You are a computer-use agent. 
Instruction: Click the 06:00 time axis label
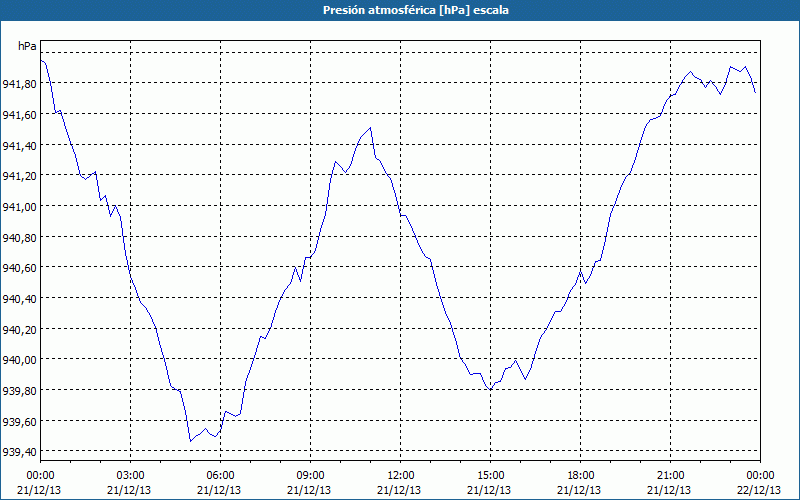click(x=220, y=476)
